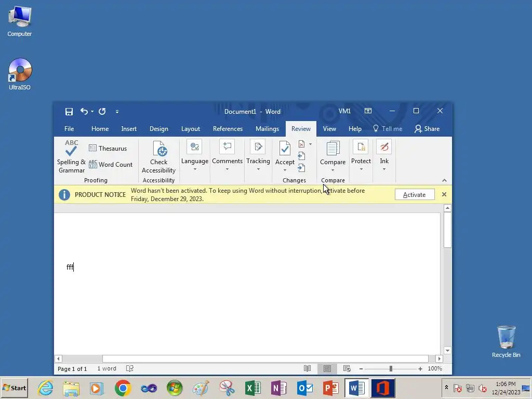Screen dimensions: 532x399
Task: Click the horizontal scrollbar left arrow
Action: click(x=58, y=358)
